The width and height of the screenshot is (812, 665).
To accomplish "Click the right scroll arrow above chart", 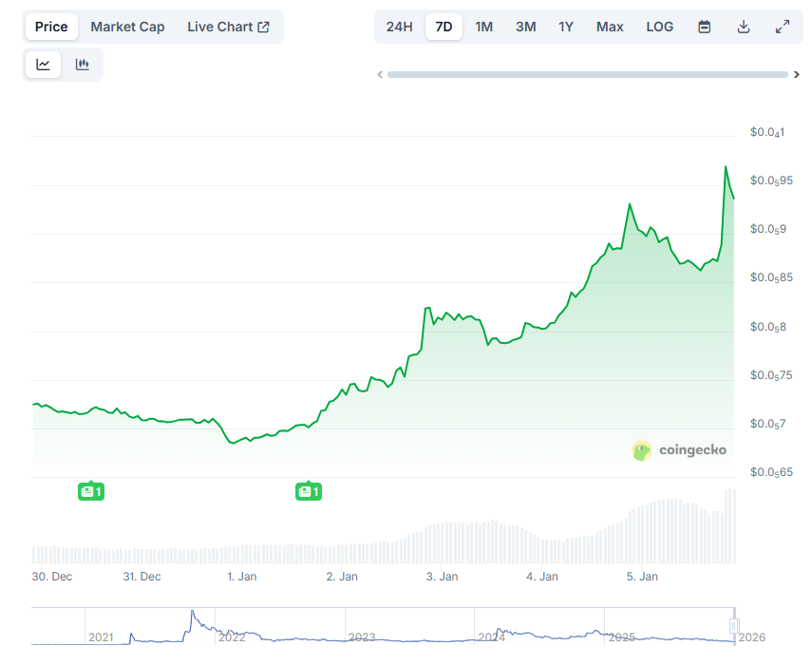I will tap(797, 73).
